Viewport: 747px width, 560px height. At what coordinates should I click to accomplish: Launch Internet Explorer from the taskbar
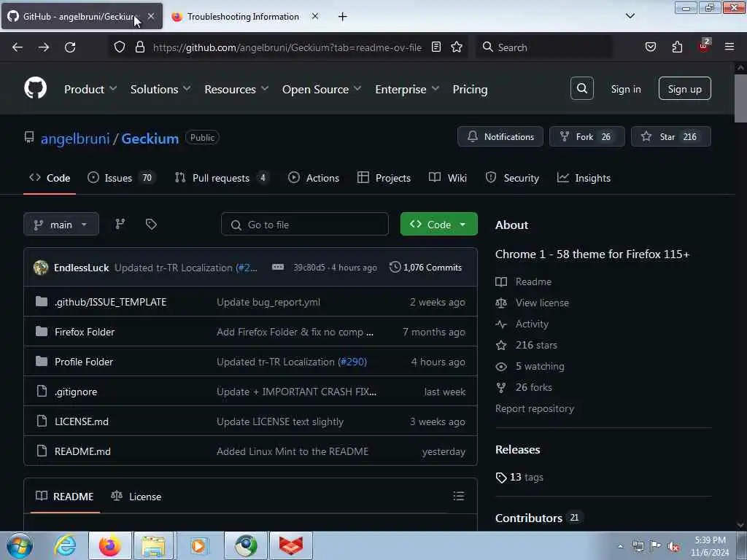pos(65,545)
